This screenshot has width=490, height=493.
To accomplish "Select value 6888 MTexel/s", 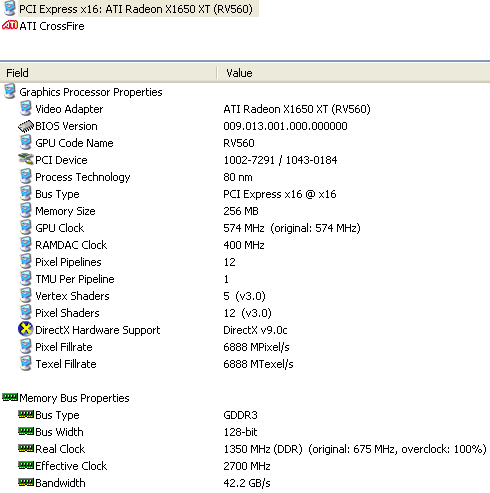I will (x=258, y=364).
